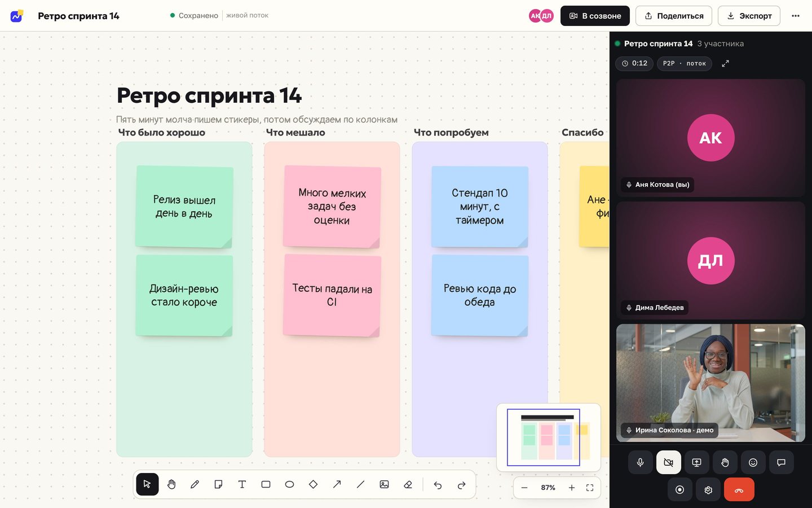The height and width of the screenshot is (508, 812).
Task: Open the call chat
Action: (x=782, y=462)
